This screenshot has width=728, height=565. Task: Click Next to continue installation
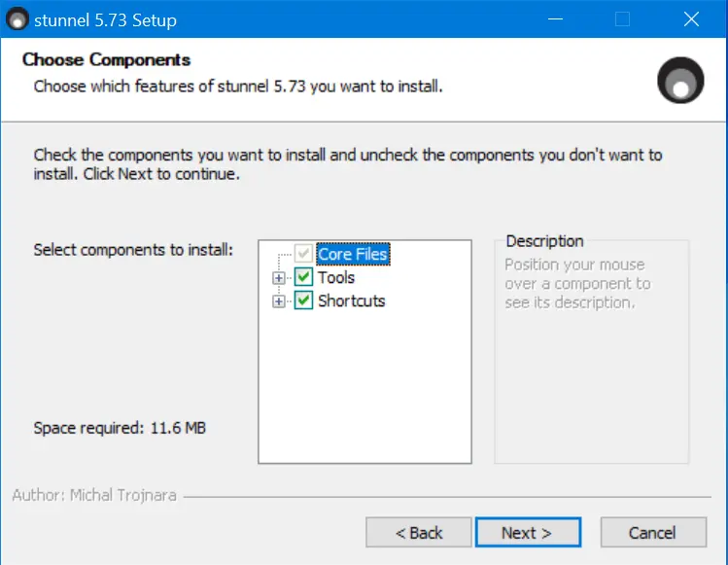(x=528, y=533)
